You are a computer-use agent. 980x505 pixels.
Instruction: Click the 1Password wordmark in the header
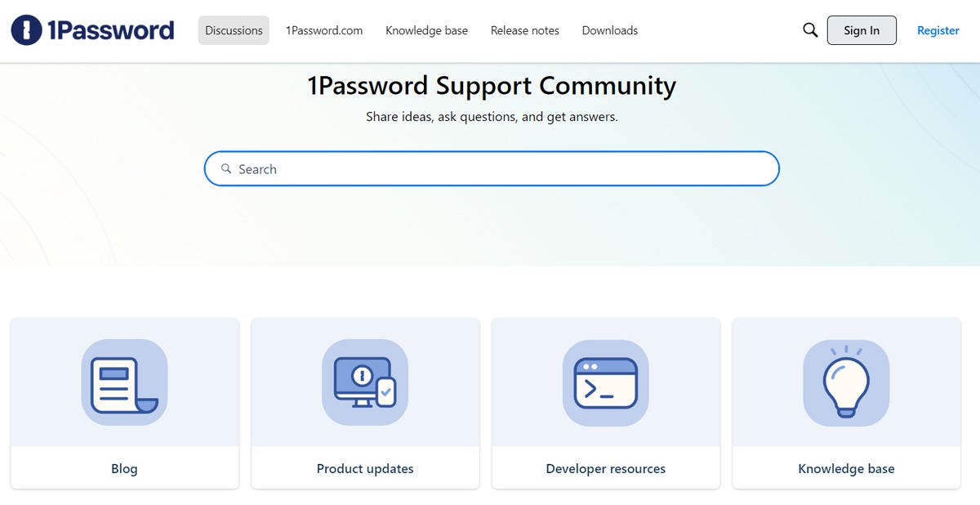click(111, 30)
